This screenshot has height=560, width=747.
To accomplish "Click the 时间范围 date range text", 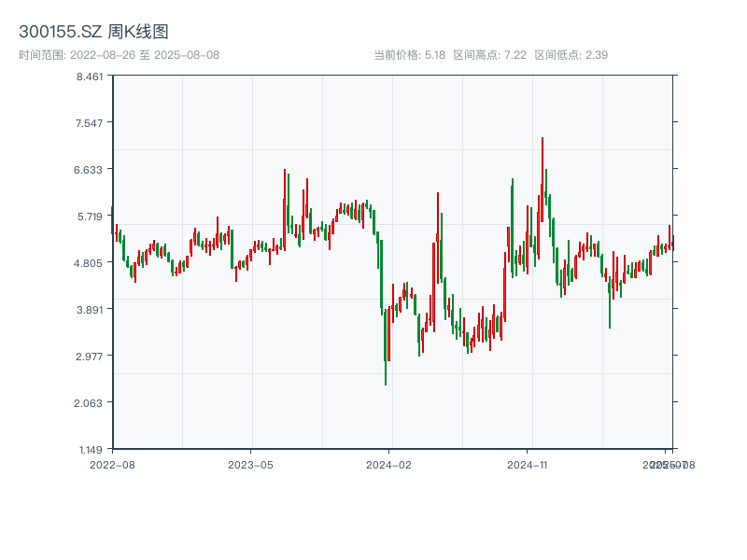I will [119, 55].
